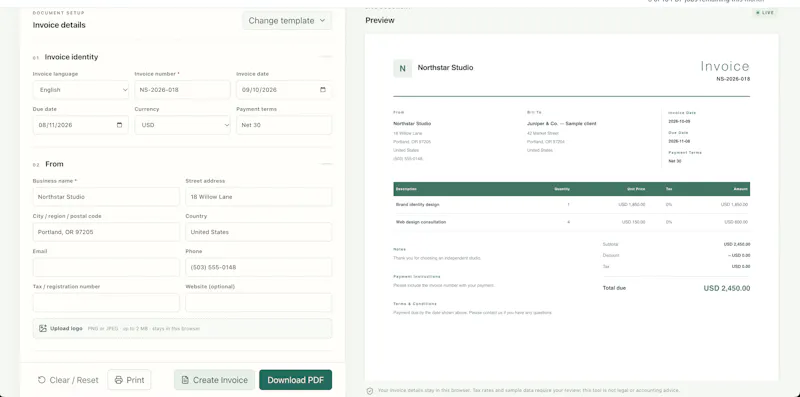Click the Upload logo area
The width and height of the screenshot is (800, 397).
182,329
